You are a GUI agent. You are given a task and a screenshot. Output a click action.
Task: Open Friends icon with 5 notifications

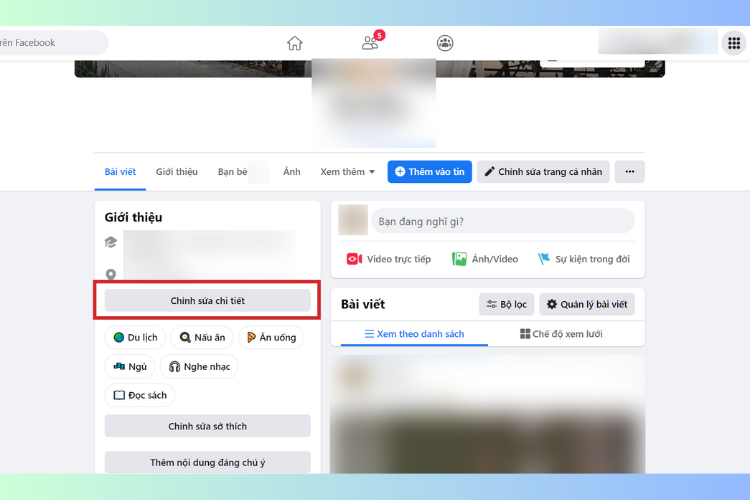point(372,42)
